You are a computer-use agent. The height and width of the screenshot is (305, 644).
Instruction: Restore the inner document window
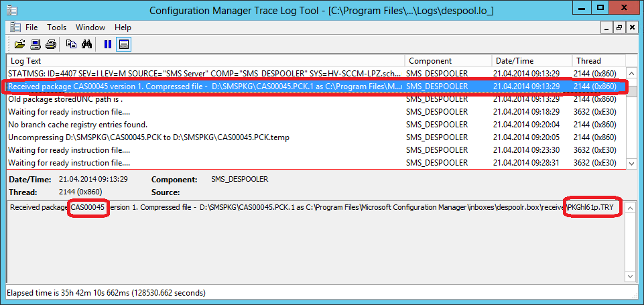click(619, 27)
